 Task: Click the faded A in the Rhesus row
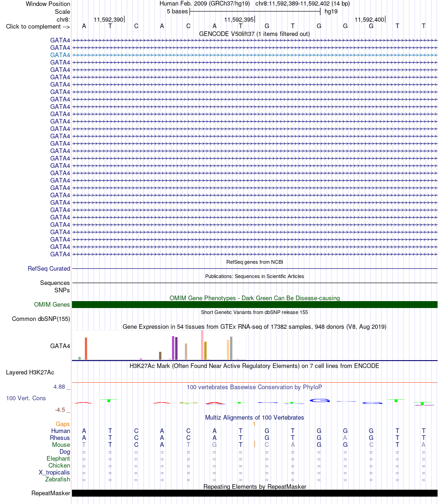pos(345,438)
